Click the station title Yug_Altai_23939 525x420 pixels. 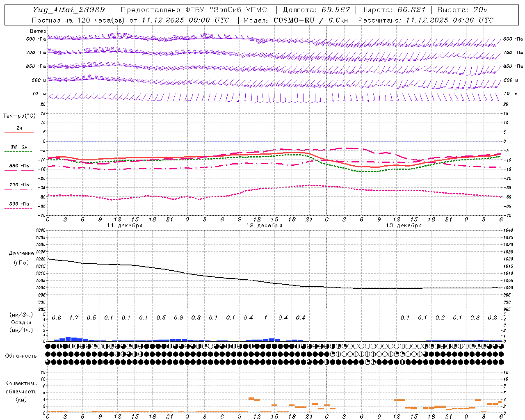click(69, 10)
